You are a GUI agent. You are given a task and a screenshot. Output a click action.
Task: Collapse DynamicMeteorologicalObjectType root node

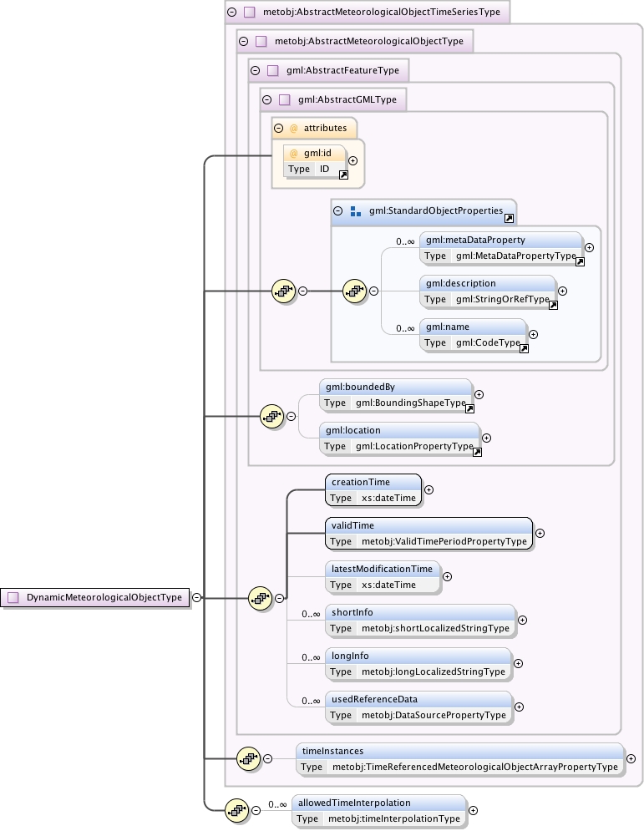click(196, 597)
